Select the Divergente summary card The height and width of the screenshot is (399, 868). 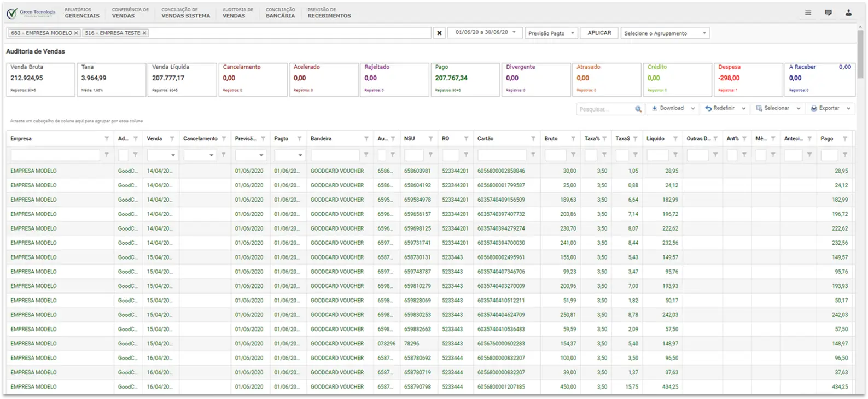pos(536,80)
